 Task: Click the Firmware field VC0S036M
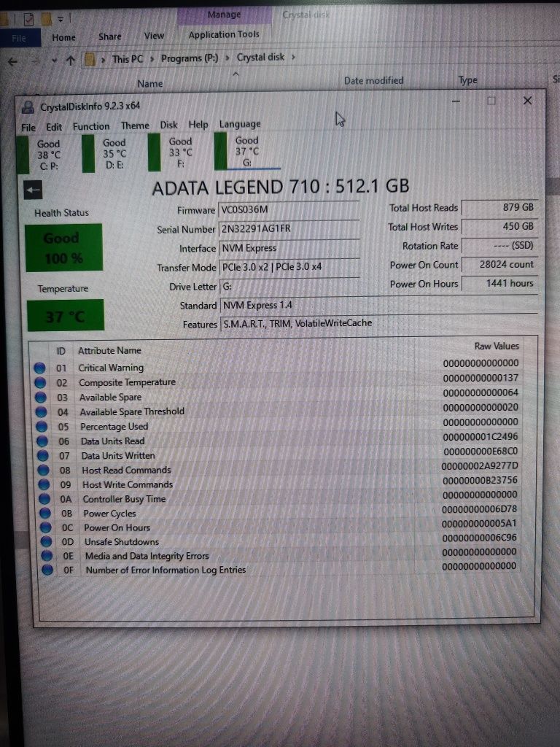(289, 209)
